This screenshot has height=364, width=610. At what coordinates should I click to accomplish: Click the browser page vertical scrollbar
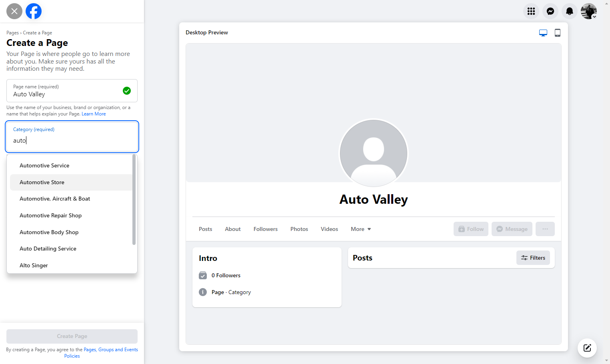607,182
